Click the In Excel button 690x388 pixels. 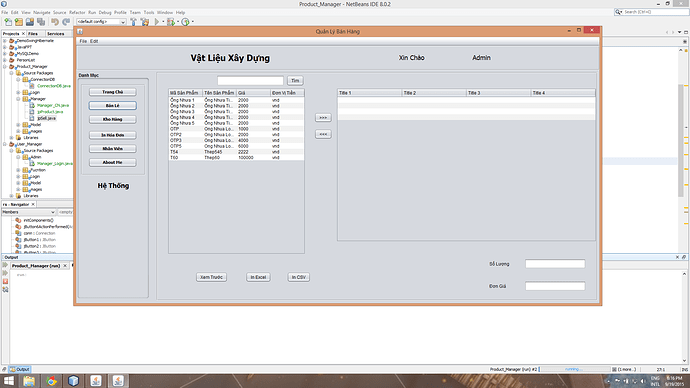[x=258, y=277]
